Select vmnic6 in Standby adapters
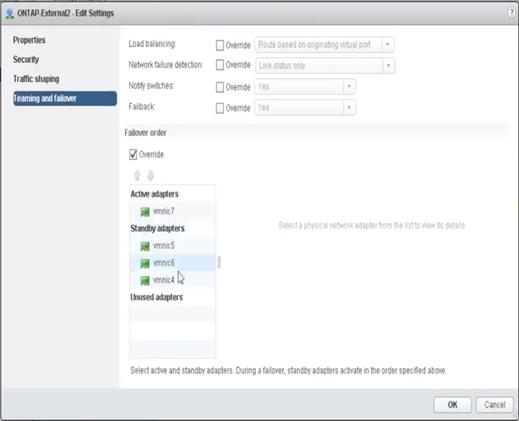Viewport: 519px width, 421px height. (172, 263)
